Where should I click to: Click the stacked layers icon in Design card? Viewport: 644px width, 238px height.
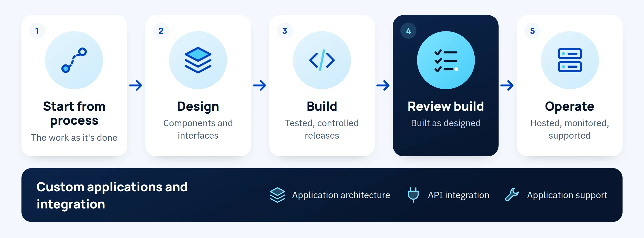point(198,60)
